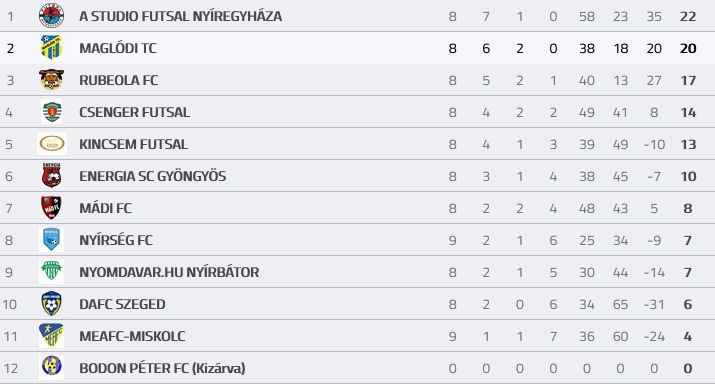Click the Mádi FC red-black shield
This screenshot has height=384, width=715.
pyautogui.click(x=52, y=208)
